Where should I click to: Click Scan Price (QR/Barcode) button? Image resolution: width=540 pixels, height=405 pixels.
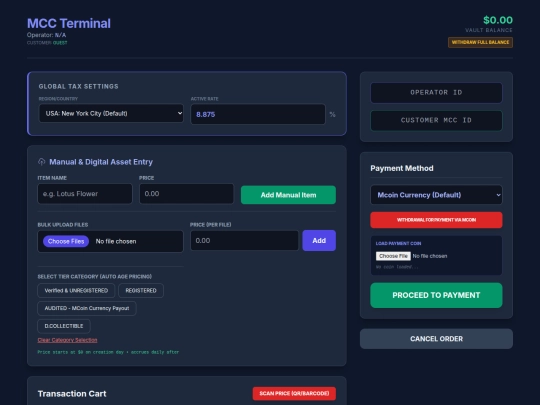294,394
